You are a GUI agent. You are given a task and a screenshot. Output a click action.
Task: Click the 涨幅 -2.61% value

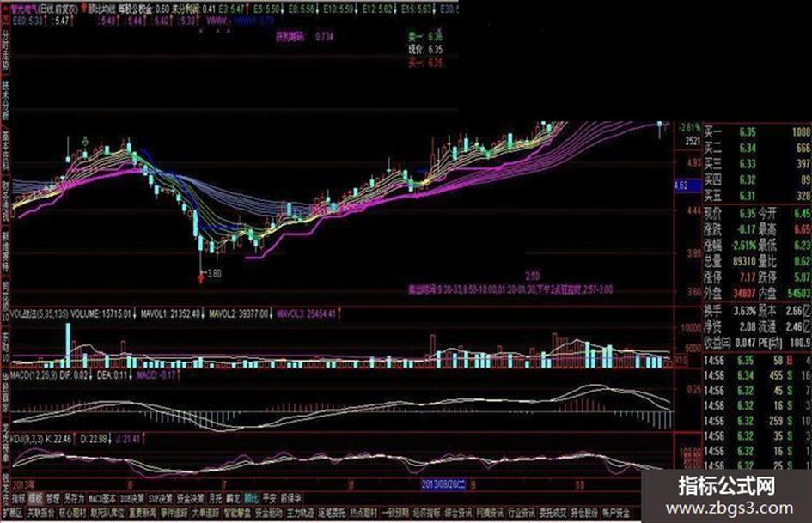pyautogui.click(x=743, y=245)
